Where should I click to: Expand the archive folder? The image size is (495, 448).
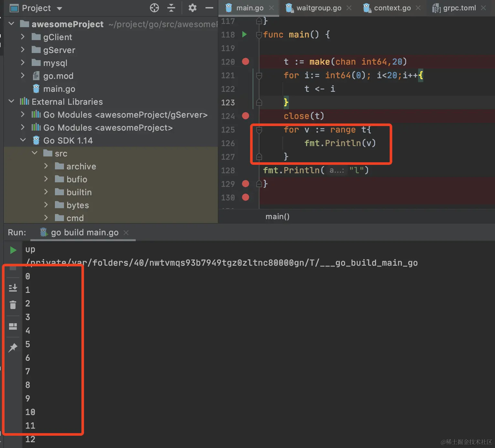pyautogui.click(x=46, y=166)
